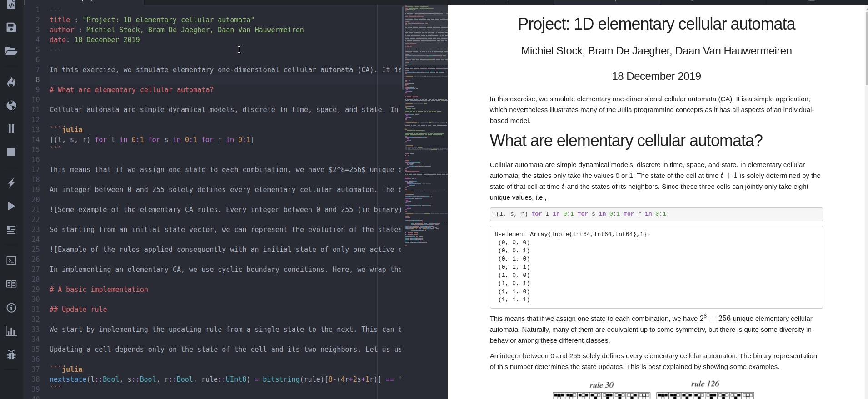
Task: Click the '(0, 1, 1)' output row
Action: tap(514, 267)
